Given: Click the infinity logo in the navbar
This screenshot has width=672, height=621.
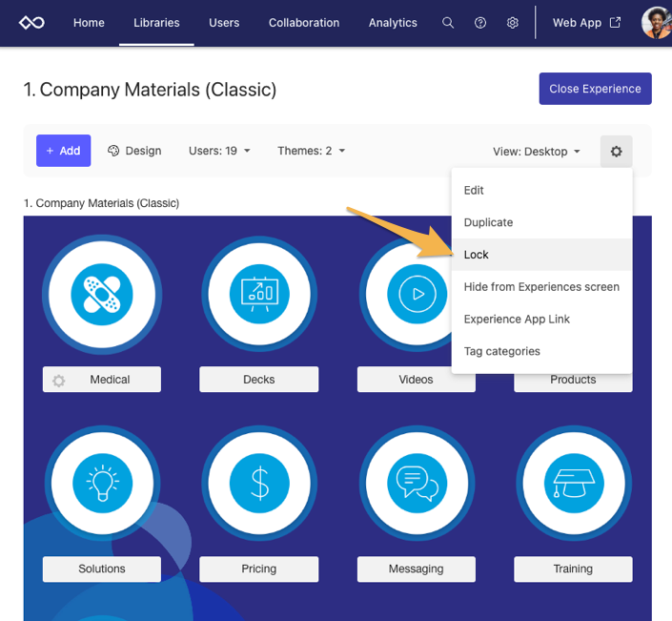Looking at the screenshot, I should 31,22.
